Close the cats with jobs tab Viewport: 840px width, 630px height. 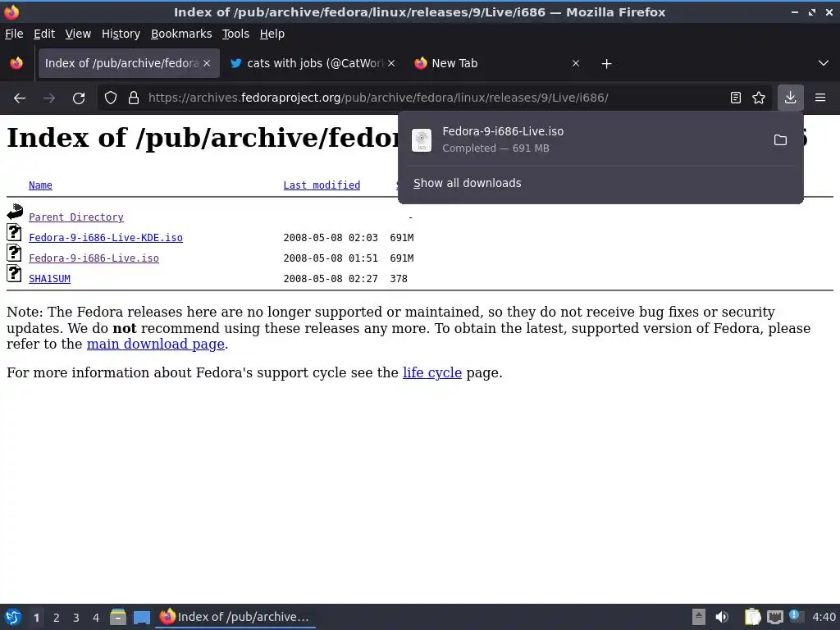click(x=391, y=63)
